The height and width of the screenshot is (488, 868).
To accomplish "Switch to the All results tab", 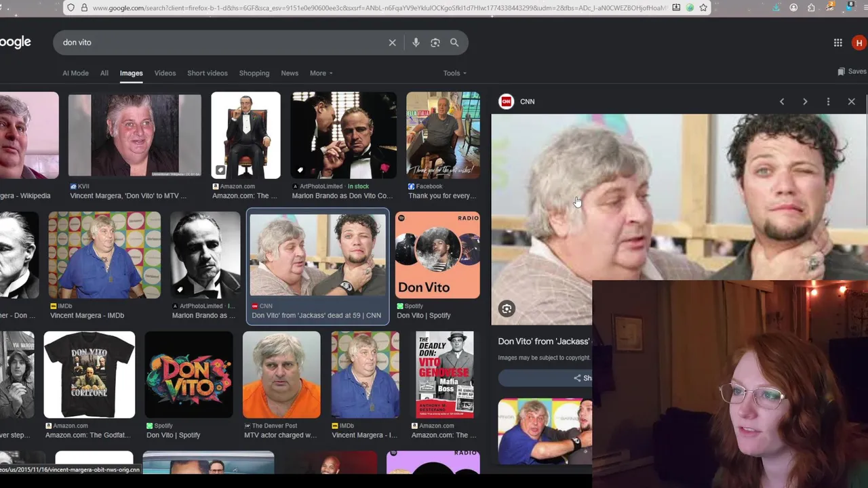I will click(x=104, y=73).
